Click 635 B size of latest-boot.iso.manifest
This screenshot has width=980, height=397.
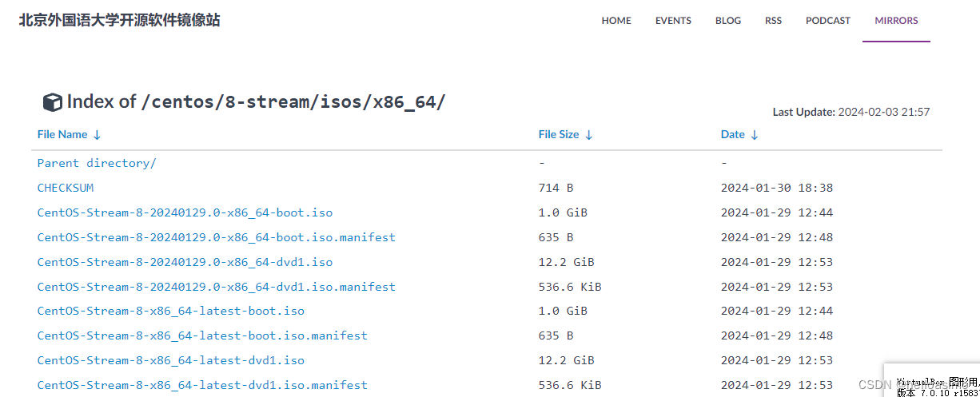(x=556, y=335)
